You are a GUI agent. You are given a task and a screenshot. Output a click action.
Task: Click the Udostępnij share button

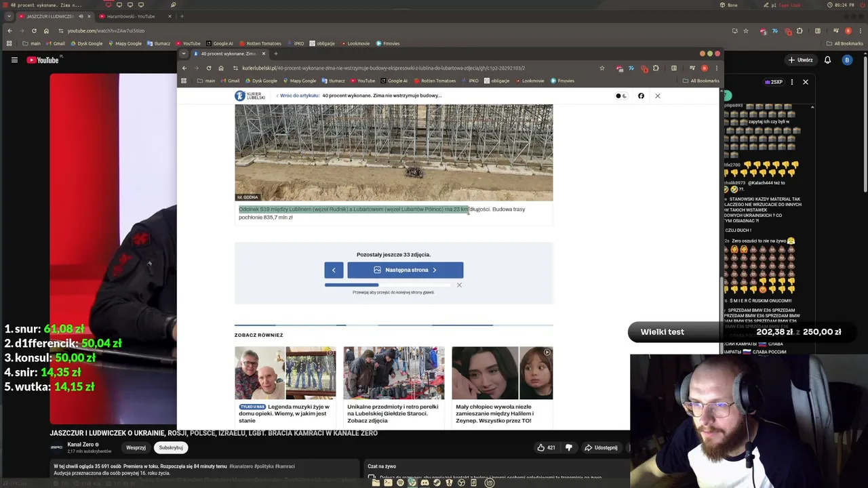(601, 447)
